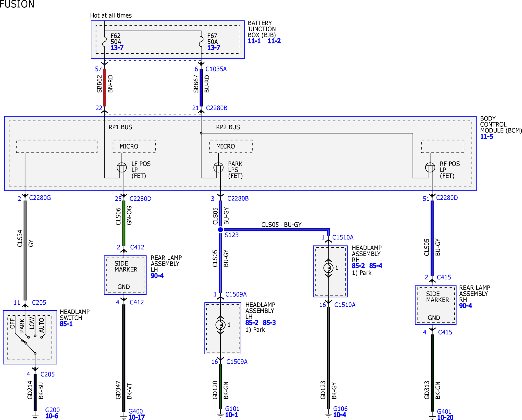Viewport: 522px width, 420px height.
Task: Open Headlamp Assembly LH 85-3 link
Action: click(x=269, y=323)
